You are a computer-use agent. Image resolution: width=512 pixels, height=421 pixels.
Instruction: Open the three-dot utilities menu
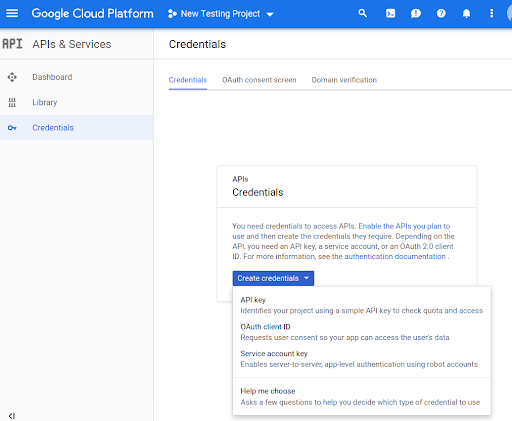click(491, 13)
